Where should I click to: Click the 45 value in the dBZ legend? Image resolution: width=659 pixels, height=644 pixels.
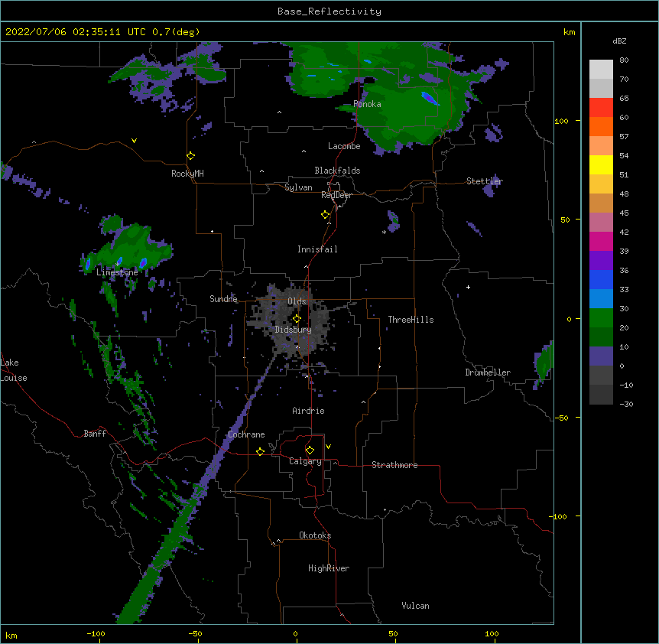[624, 213]
